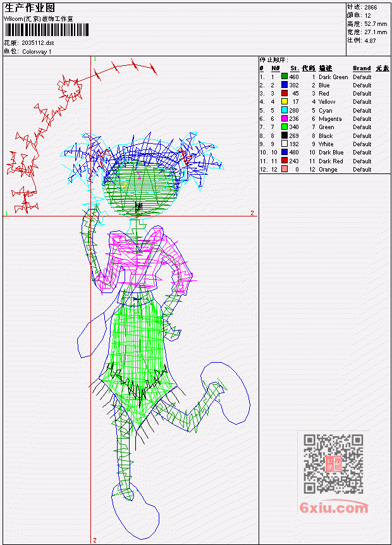Select stitch count '340' in Green row

pyautogui.click(x=294, y=127)
